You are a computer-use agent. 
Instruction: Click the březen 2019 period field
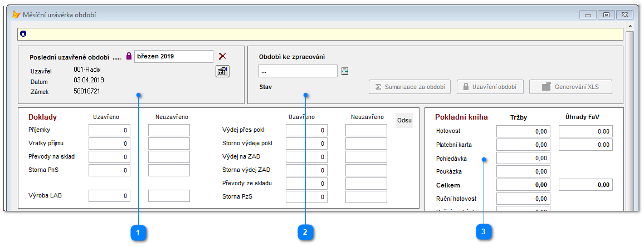173,56
